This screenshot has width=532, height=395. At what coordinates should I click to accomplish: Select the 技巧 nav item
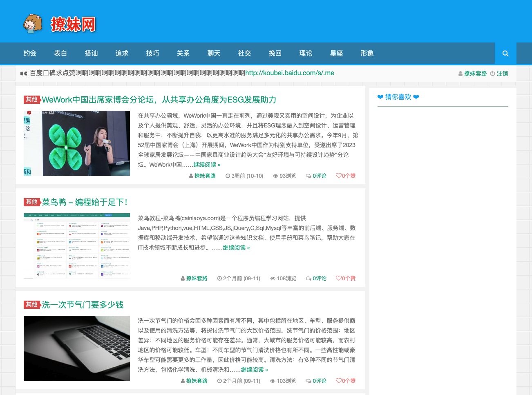[152, 53]
